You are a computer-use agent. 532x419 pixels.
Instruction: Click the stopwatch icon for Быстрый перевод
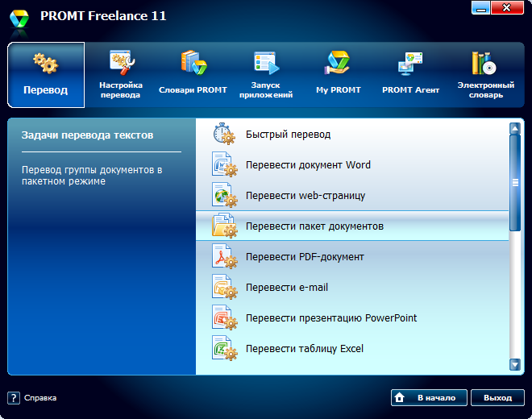coord(224,134)
